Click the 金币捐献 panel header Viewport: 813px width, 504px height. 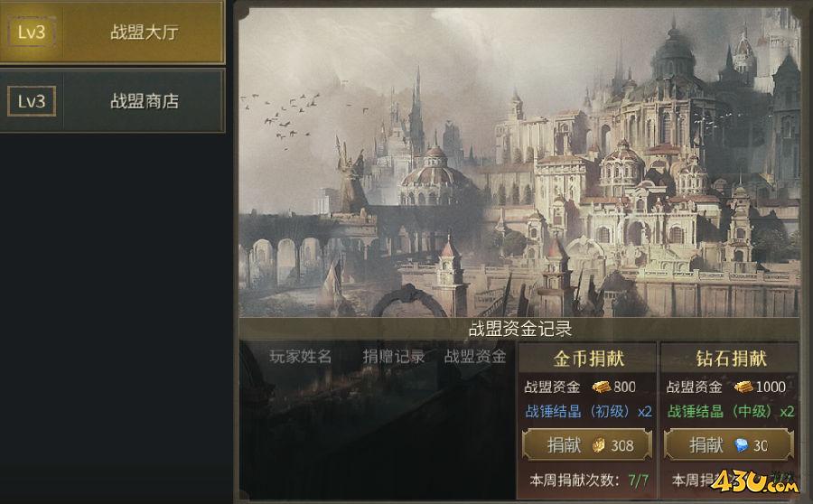point(588,358)
